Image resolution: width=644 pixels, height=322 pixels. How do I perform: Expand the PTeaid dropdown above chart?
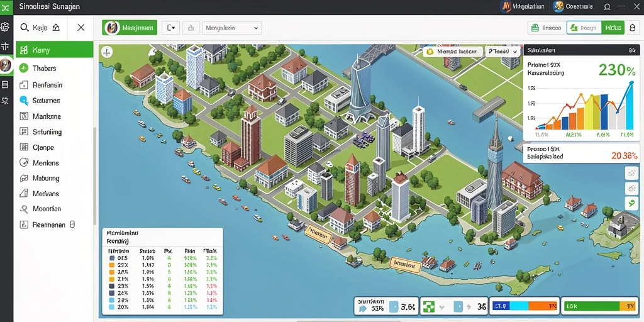(502, 52)
